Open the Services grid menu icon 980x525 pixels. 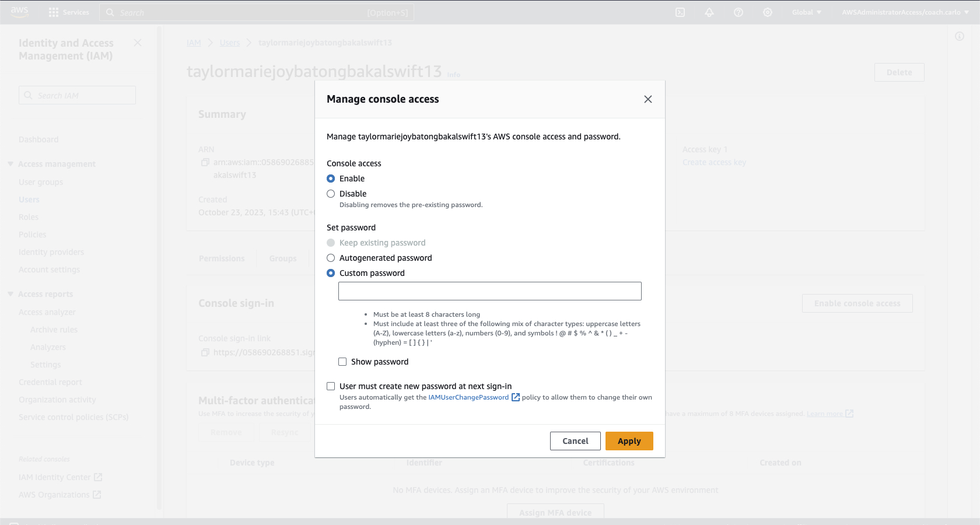coord(54,12)
